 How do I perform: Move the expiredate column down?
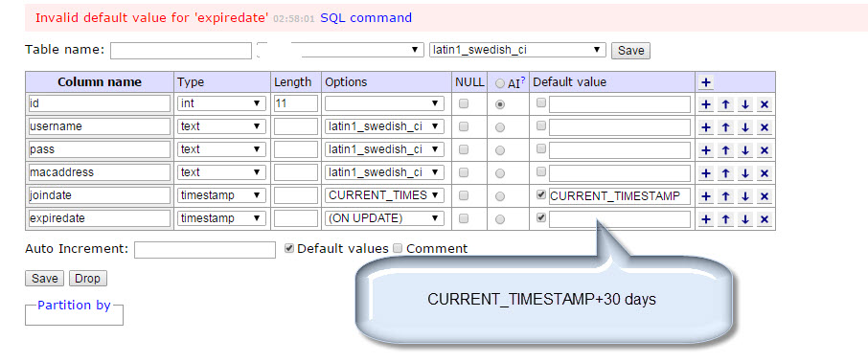pyautogui.click(x=745, y=219)
